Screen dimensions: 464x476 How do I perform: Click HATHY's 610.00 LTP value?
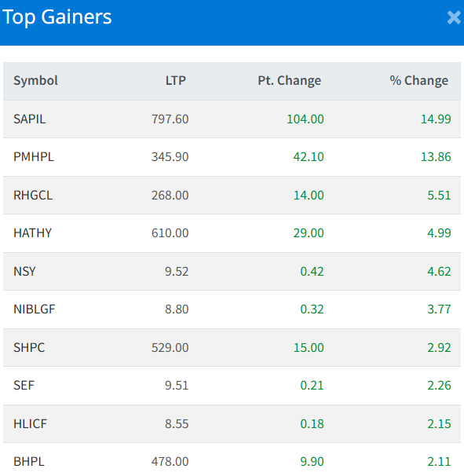tap(170, 233)
